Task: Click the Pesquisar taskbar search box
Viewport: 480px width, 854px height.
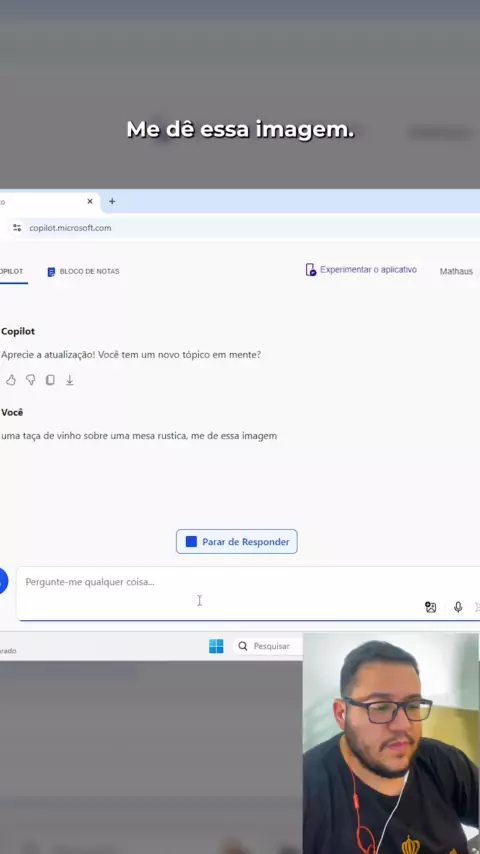Action: tap(268, 646)
